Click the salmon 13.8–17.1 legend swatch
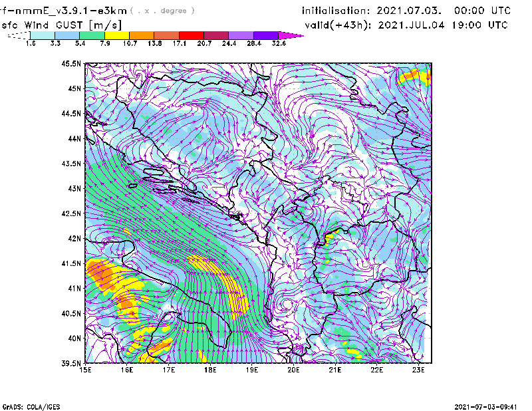The image size is (532, 411). point(167,35)
